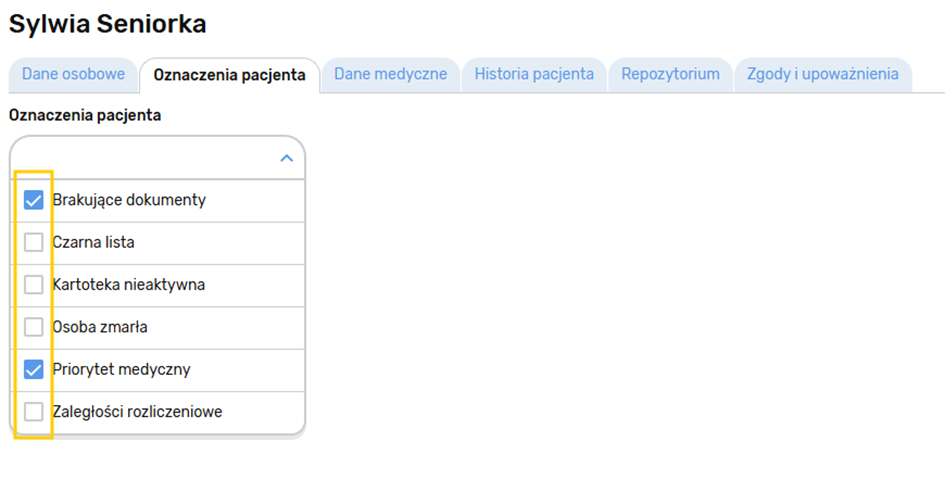Select the Osoba zmarła option text

pos(100,327)
